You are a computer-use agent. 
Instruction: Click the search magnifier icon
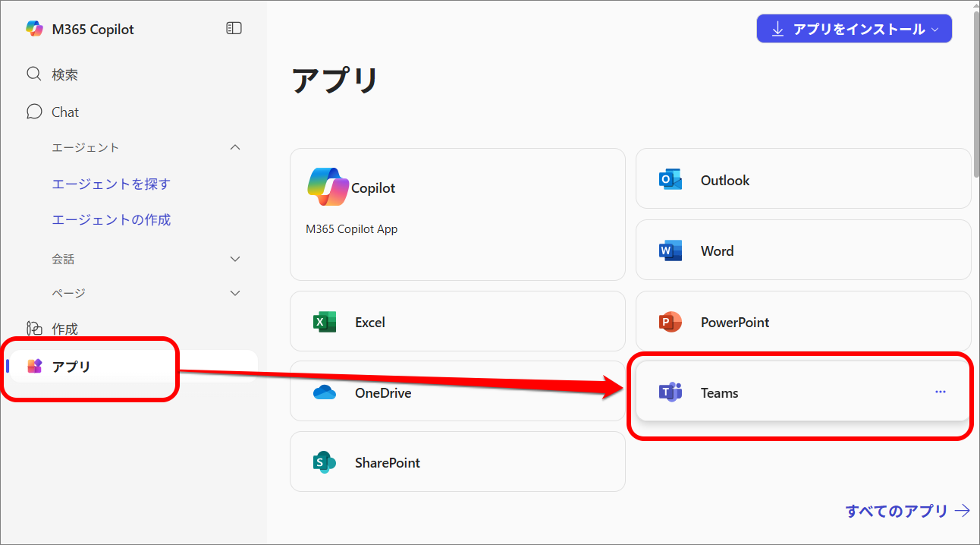(x=33, y=74)
